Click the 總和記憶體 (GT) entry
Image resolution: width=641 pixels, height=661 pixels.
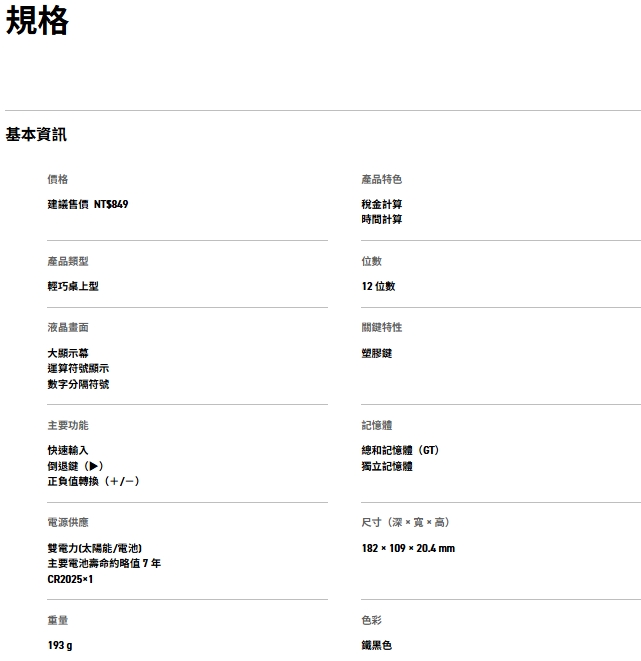click(400, 450)
